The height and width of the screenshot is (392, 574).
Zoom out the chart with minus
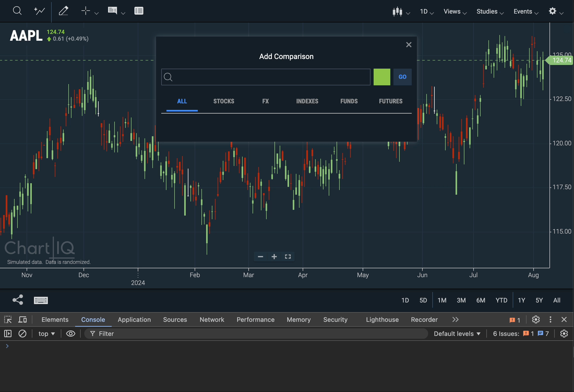point(260,257)
